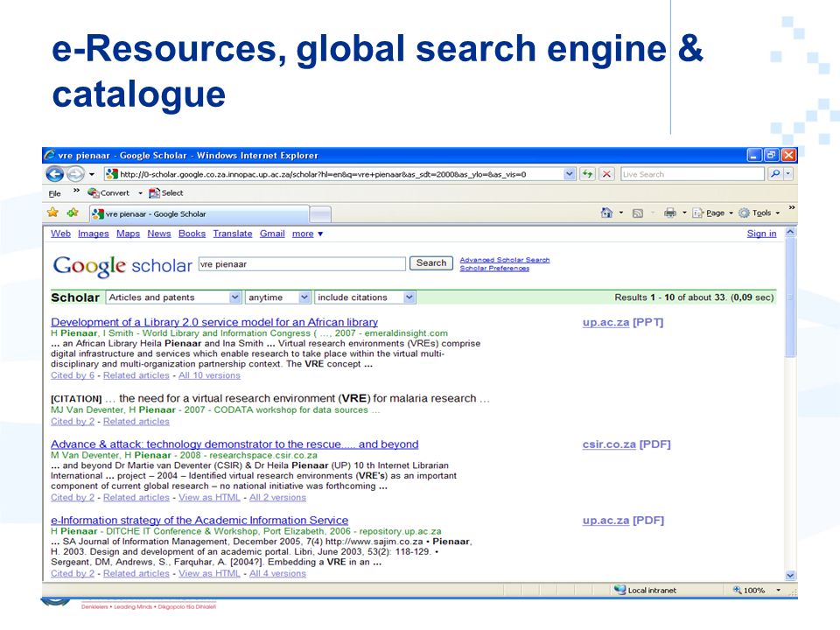Open the 'Articles and patents' dropdown

[173, 297]
